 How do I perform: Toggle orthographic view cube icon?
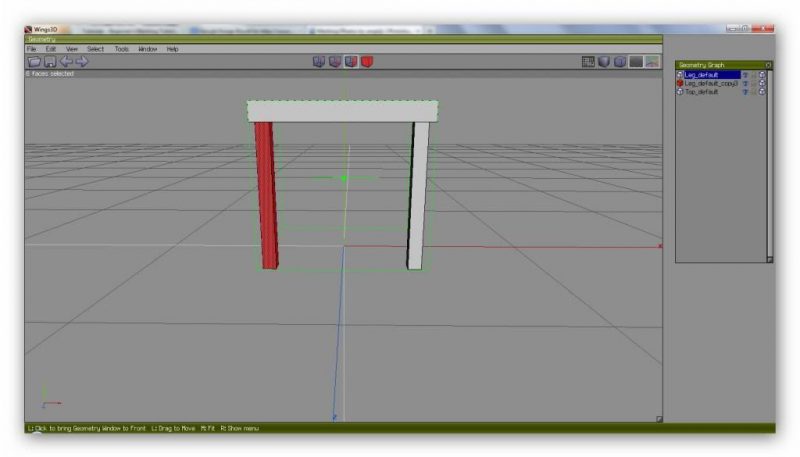(x=620, y=62)
